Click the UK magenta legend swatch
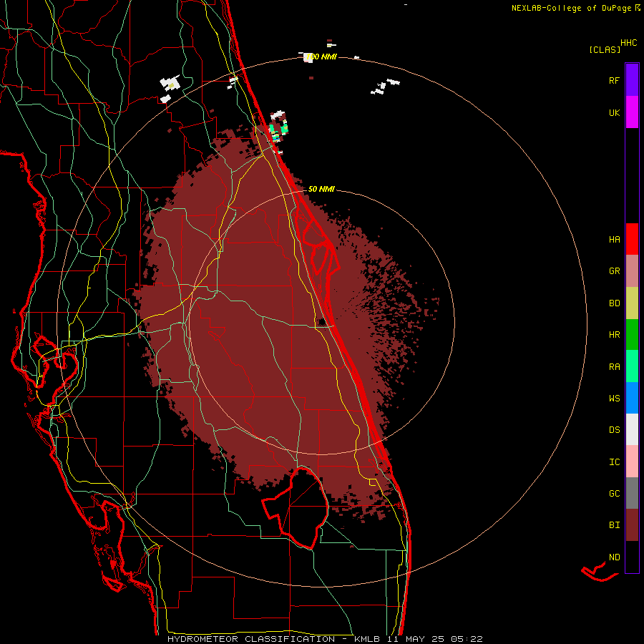Image resolution: width=644 pixels, height=644 pixels. click(x=632, y=112)
